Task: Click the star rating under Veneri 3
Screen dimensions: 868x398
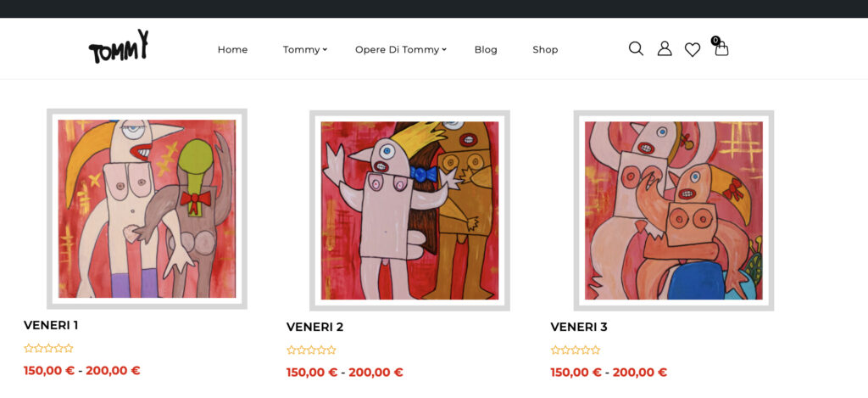Action: tap(576, 350)
